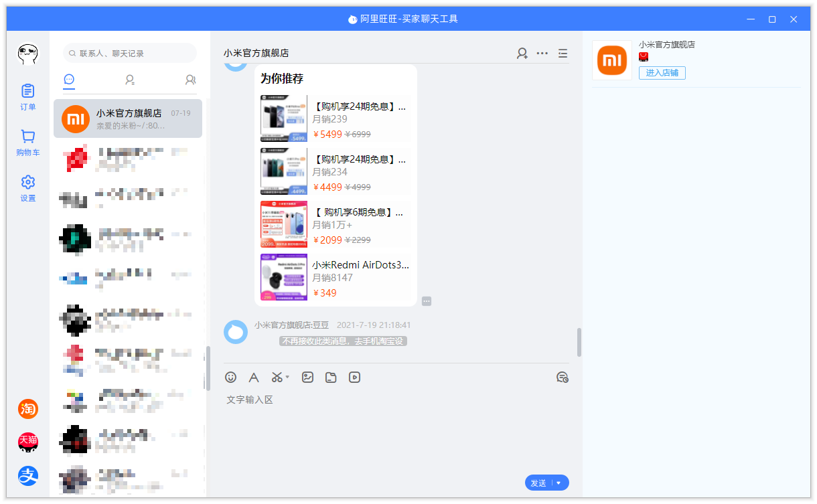
Task: Open the Taobao shortcut in sidebar
Action: [x=28, y=408]
